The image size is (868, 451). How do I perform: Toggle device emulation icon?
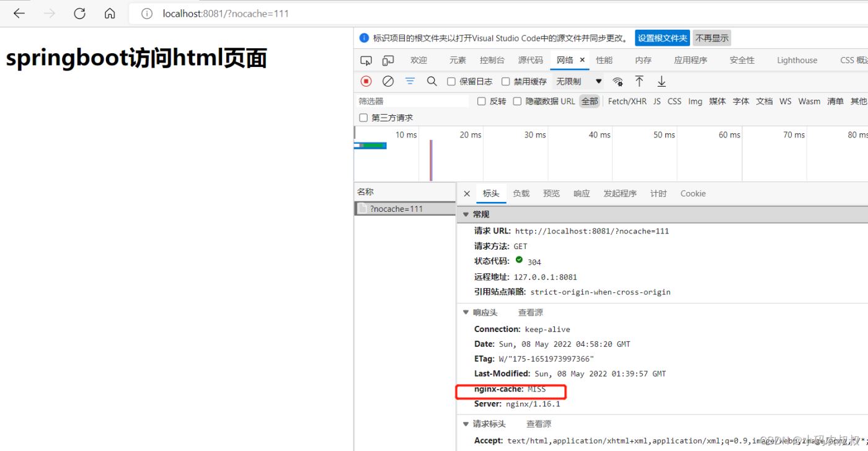(388, 60)
